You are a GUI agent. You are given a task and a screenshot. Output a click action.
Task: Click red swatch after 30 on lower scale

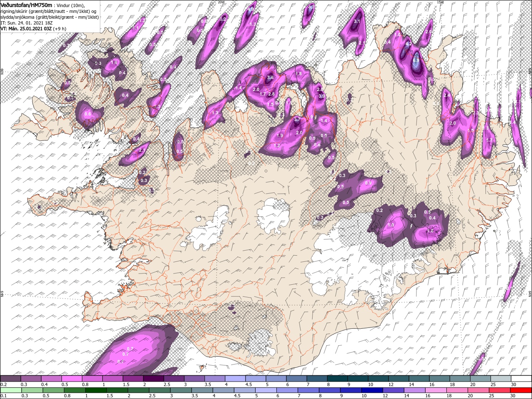click(x=521, y=390)
